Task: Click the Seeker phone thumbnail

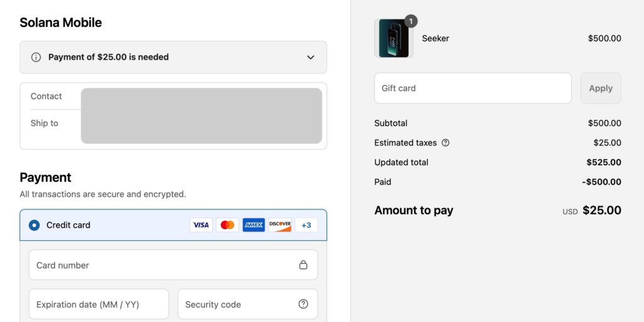Action: tap(394, 38)
